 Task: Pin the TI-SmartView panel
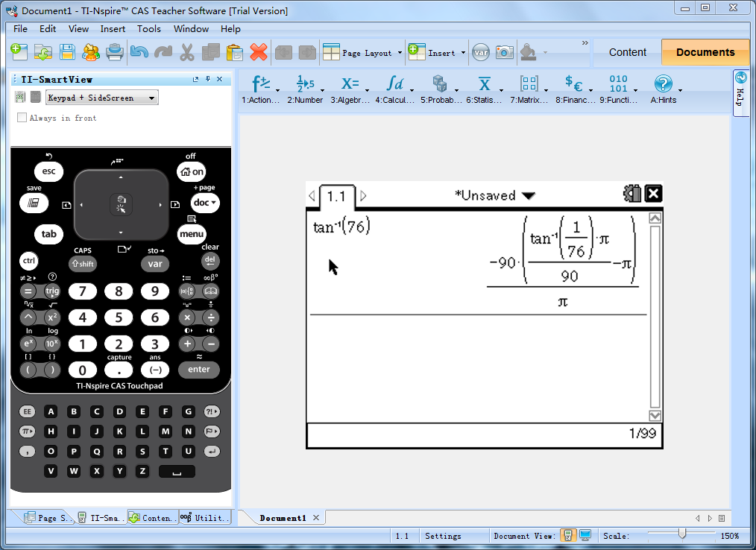coord(208,79)
